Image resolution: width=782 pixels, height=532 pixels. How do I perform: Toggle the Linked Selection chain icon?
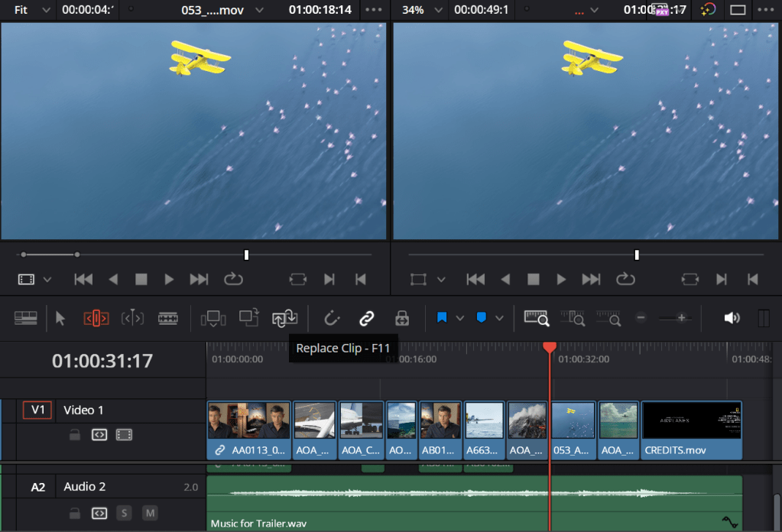pos(367,318)
